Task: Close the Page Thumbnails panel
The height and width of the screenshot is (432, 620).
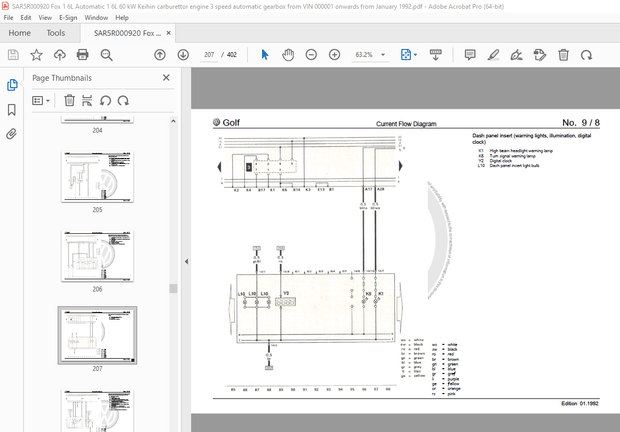Action: click(166, 77)
